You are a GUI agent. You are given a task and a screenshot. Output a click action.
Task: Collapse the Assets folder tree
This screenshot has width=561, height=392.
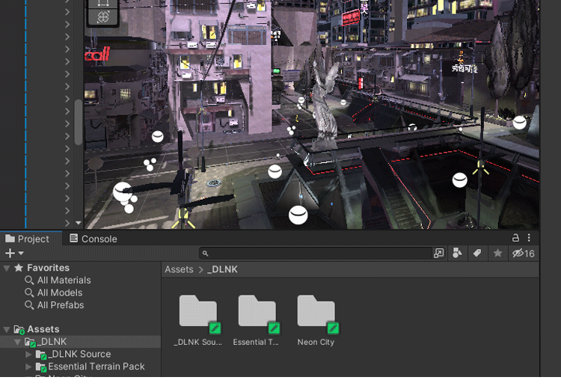[x=7, y=329]
